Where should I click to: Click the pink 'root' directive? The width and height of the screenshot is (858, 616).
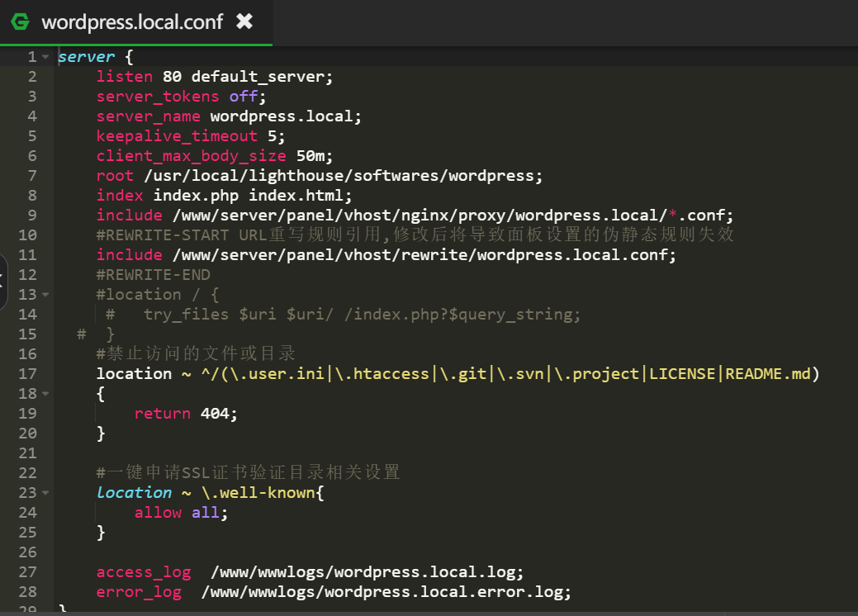pos(115,176)
